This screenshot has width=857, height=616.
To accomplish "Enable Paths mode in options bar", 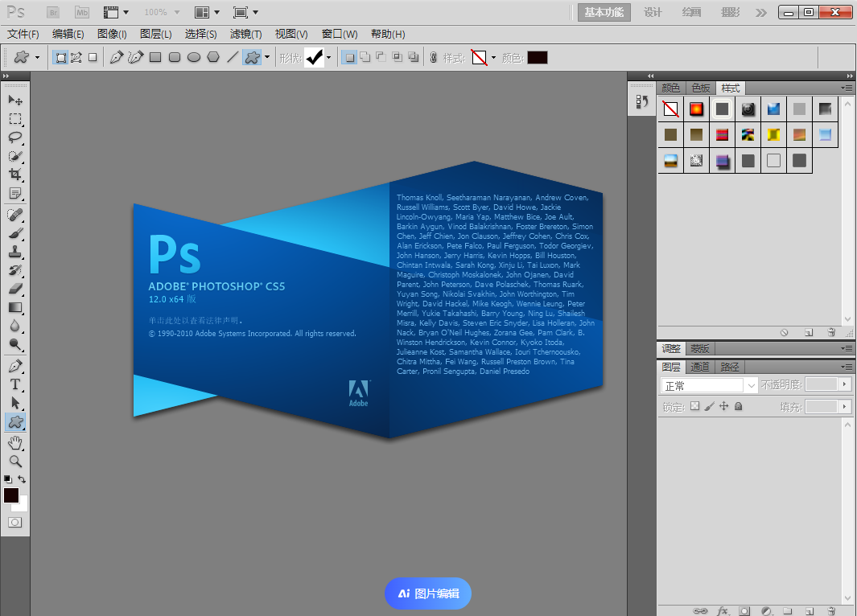I will pos(76,57).
